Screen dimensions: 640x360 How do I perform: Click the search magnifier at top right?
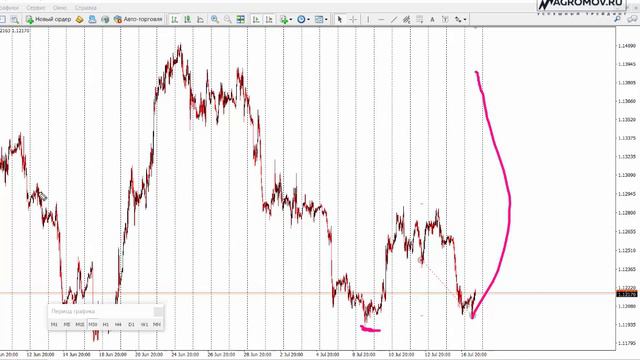pyautogui.click(x=618, y=19)
